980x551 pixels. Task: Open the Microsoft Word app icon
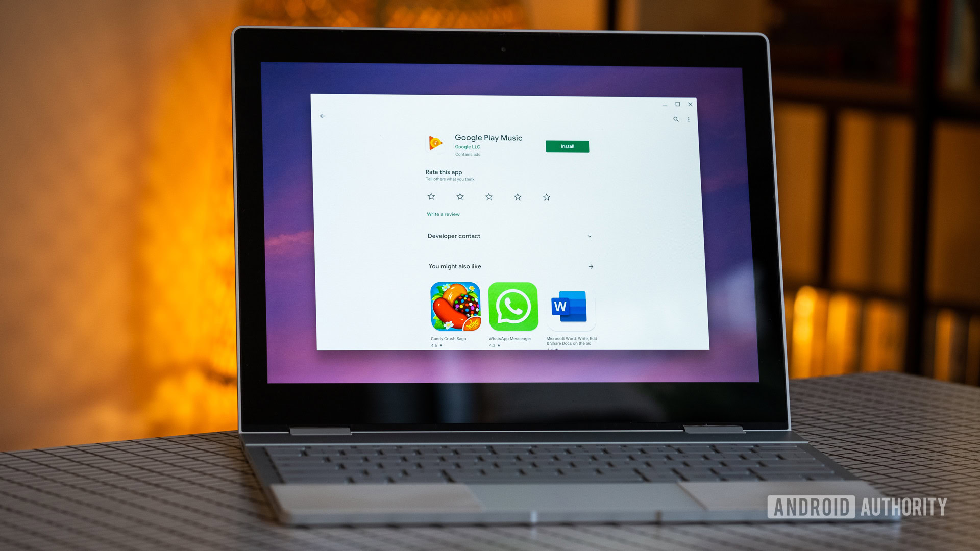569,307
